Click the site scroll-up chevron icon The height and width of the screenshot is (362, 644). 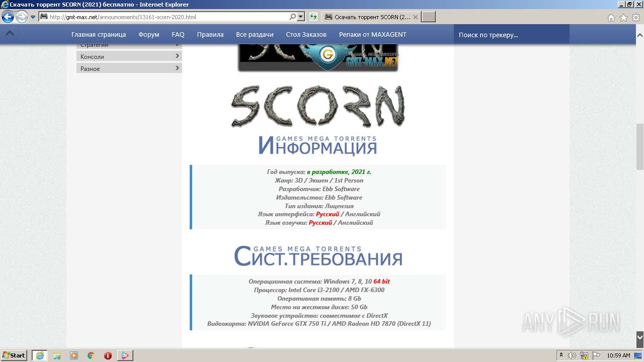pos(10,34)
